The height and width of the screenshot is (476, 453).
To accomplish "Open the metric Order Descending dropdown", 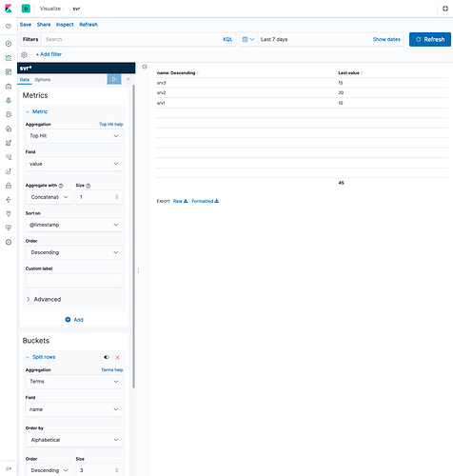I will tap(74, 252).
